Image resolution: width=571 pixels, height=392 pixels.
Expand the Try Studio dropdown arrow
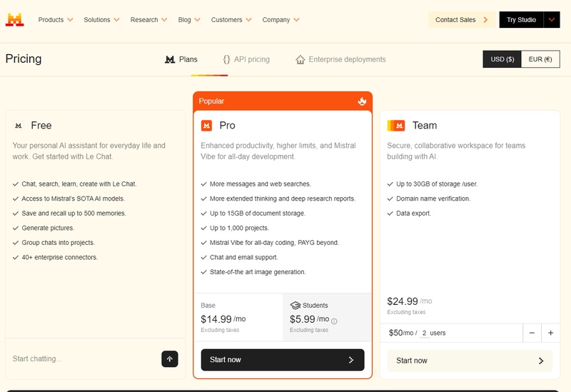(551, 20)
